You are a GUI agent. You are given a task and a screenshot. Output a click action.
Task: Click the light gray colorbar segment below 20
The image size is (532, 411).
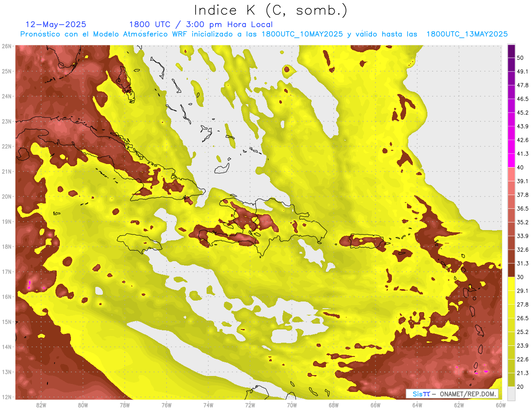[511, 393]
